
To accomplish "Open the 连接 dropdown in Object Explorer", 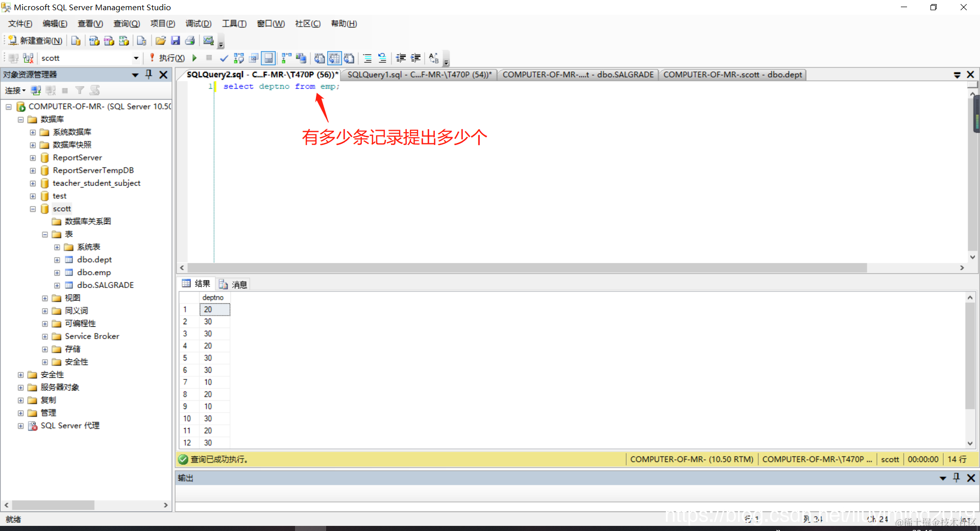I will [x=15, y=90].
